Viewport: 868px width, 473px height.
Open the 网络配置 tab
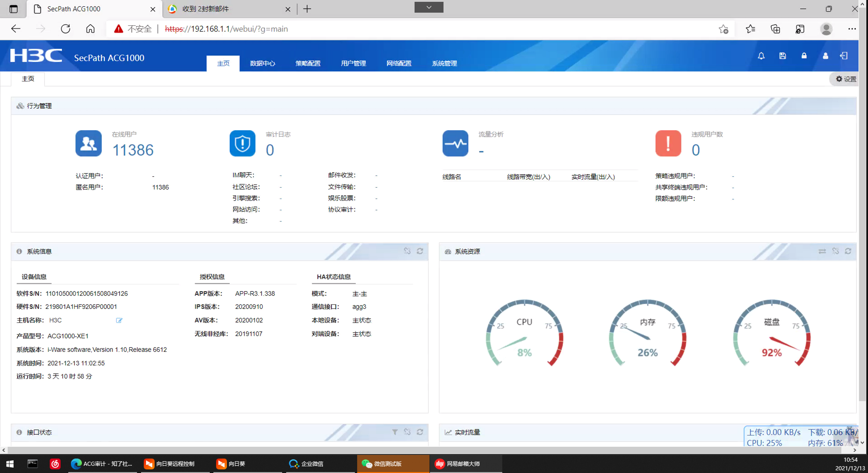point(399,63)
